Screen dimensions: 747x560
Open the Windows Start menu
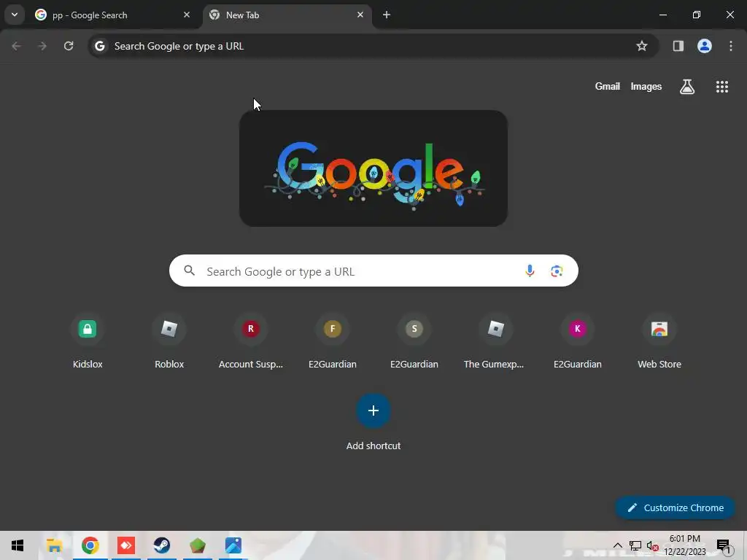18,545
